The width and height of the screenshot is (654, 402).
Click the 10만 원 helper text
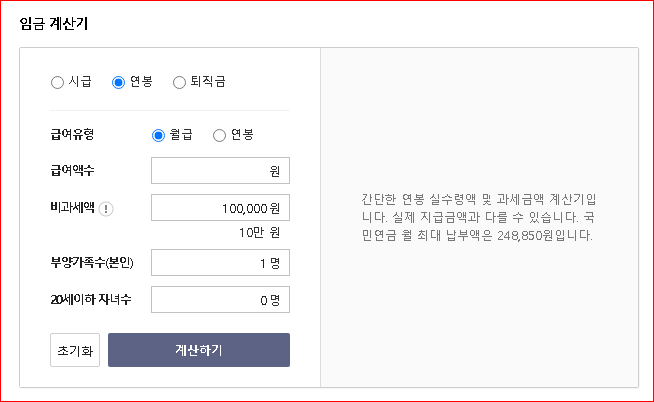(259, 233)
